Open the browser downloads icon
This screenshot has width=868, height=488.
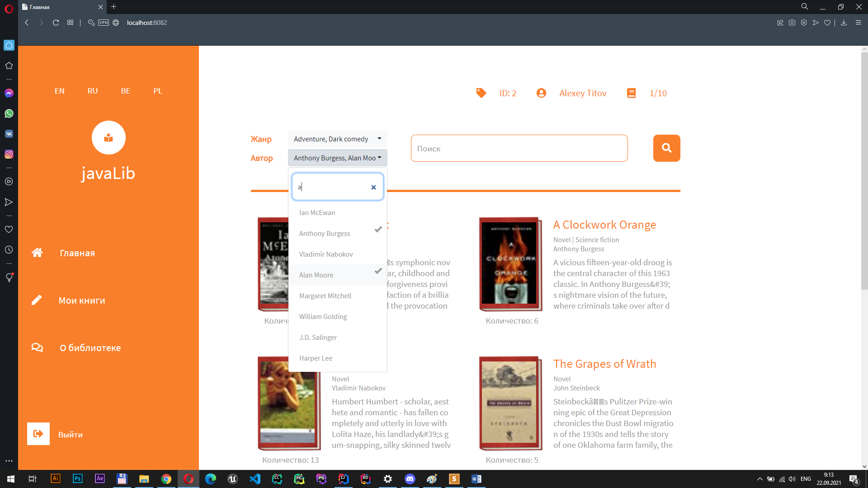pyautogui.click(x=844, y=23)
